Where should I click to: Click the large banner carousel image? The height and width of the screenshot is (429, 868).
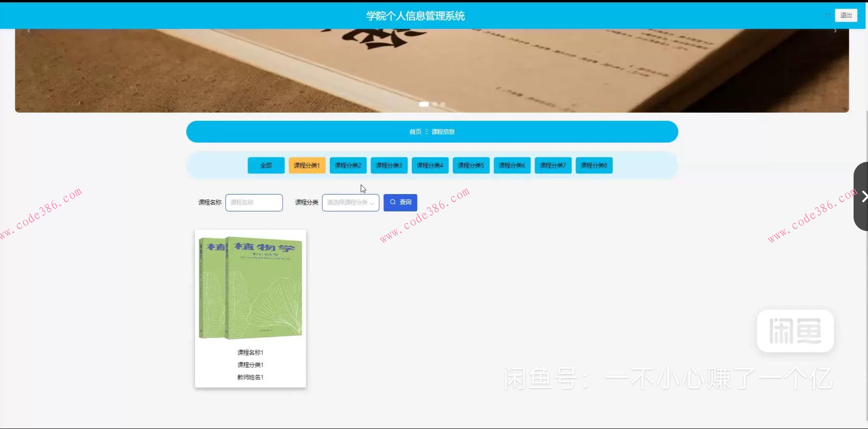coord(432,70)
